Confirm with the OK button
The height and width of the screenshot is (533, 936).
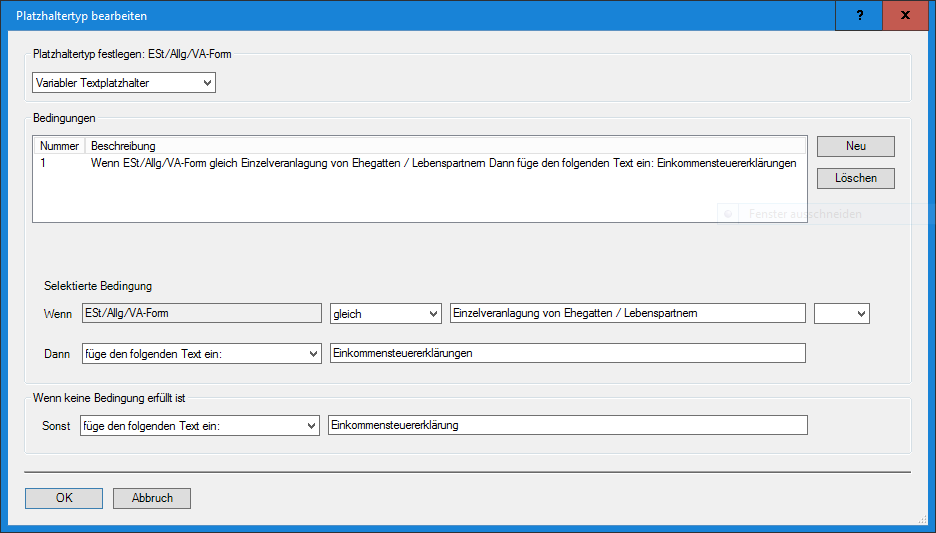click(x=64, y=498)
